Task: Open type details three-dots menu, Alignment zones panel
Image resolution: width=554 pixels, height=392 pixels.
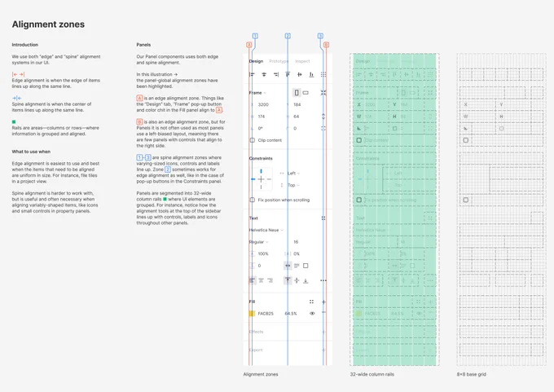Action: tap(323, 280)
